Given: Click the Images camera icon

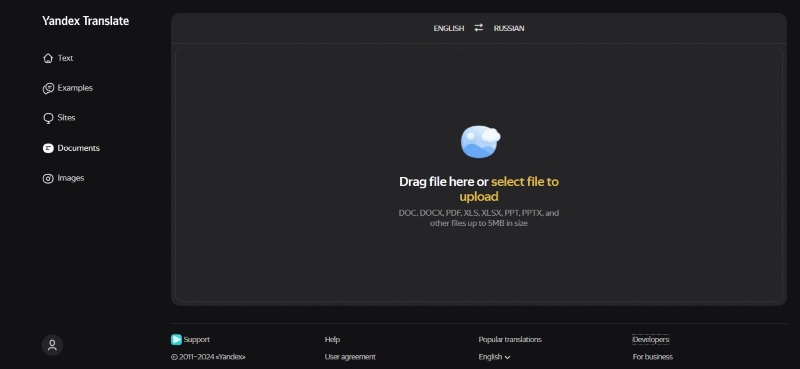Looking at the screenshot, I should coord(48,178).
